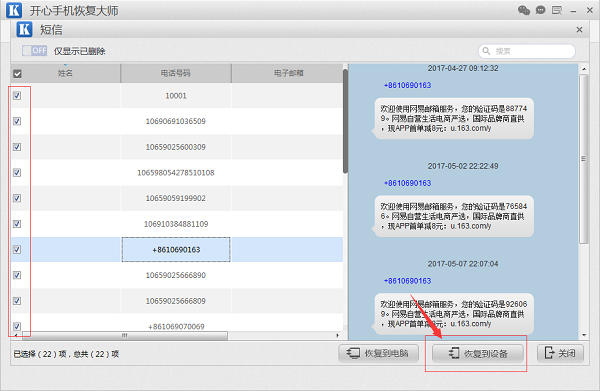Click sender link under 2017-05-07 22:07:04
Viewport: 600px width, 391px height.
click(x=407, y=281)
